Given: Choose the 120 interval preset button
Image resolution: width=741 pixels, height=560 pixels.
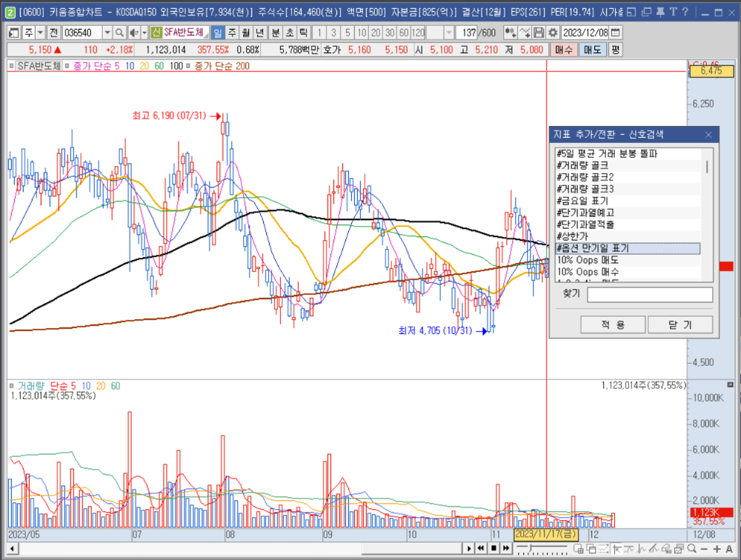Looking at the screenshot, I should (418, 33).
